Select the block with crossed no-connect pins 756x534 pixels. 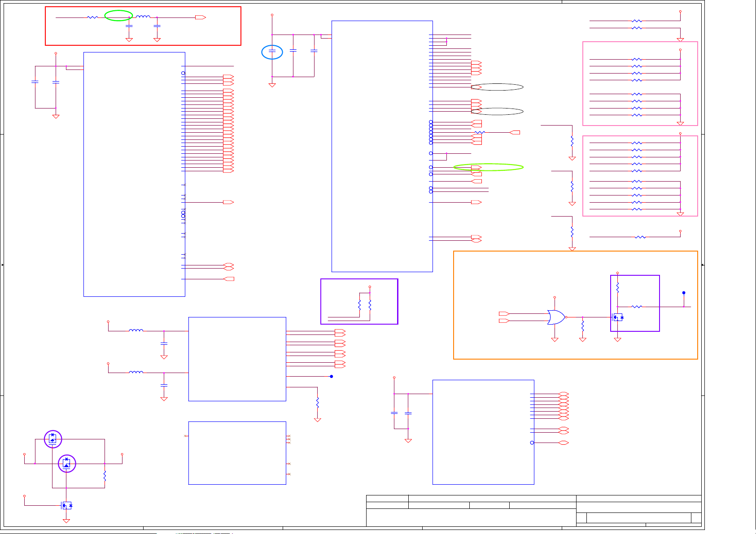click(x=237, y=453)
